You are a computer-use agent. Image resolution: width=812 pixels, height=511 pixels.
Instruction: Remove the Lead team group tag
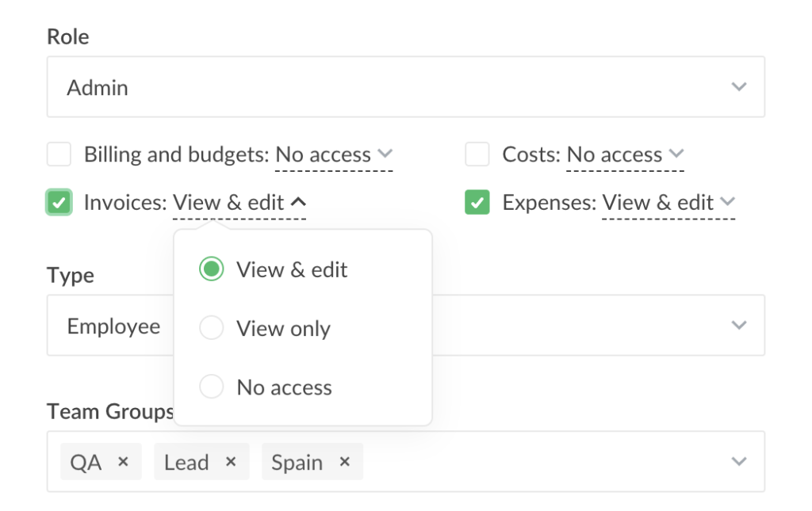tap(230, 462)
